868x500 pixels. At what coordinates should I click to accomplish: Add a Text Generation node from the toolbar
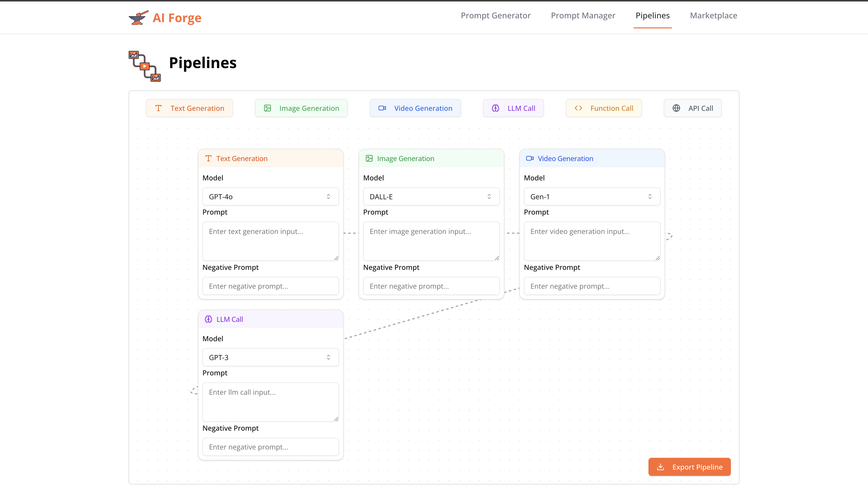(x=189, y=108)
